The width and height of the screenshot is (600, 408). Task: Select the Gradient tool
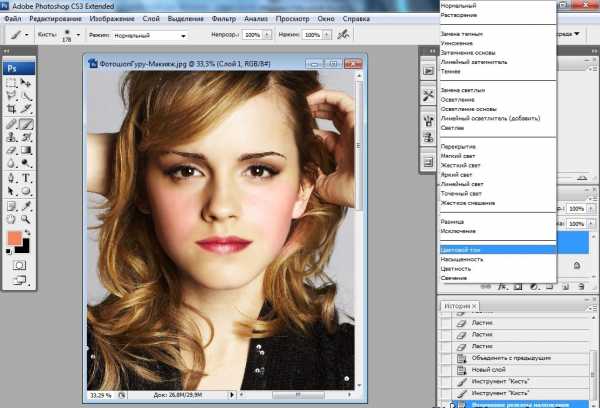[x=26, y=150]
